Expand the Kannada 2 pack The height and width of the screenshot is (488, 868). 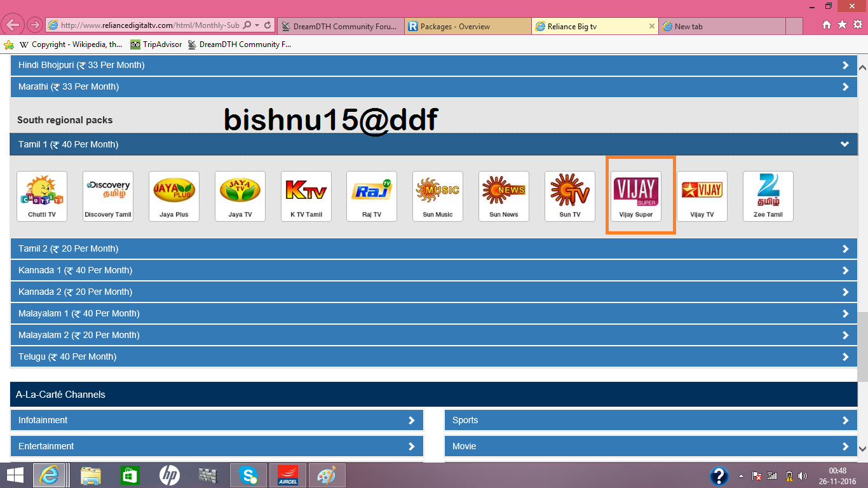(433, 292)
